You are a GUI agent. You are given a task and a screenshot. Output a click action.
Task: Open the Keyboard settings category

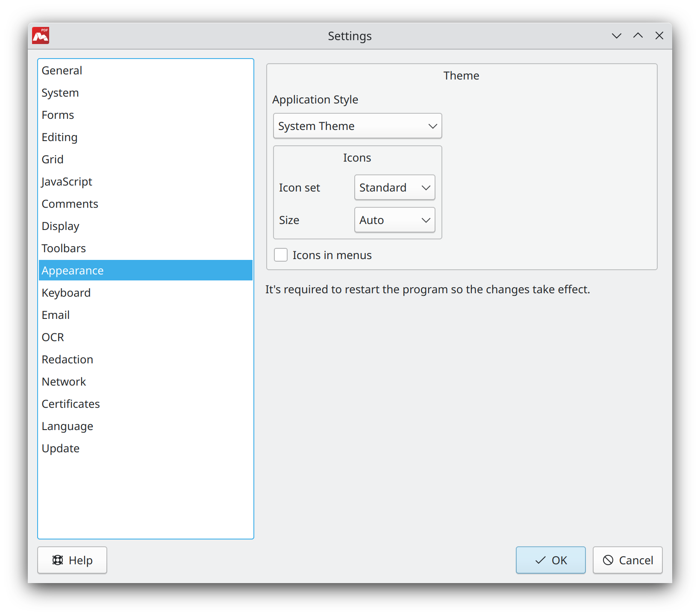click(x=146, y=292)
